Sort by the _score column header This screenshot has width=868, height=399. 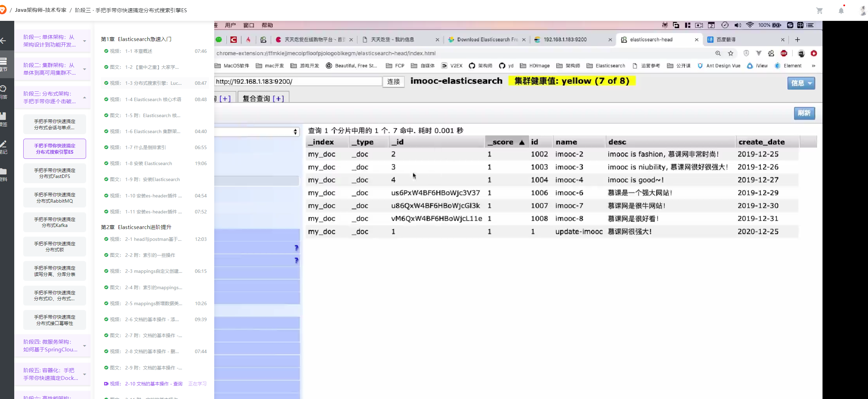(x=507, y=142)
